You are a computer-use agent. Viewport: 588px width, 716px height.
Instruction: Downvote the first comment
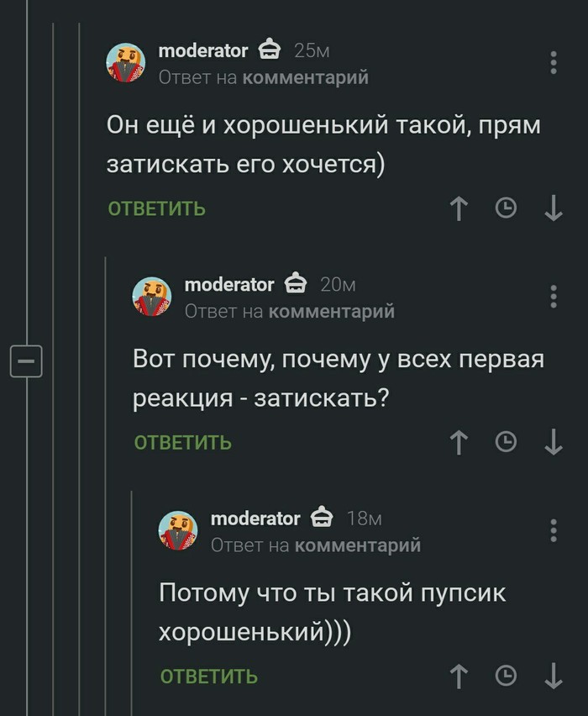553,208
